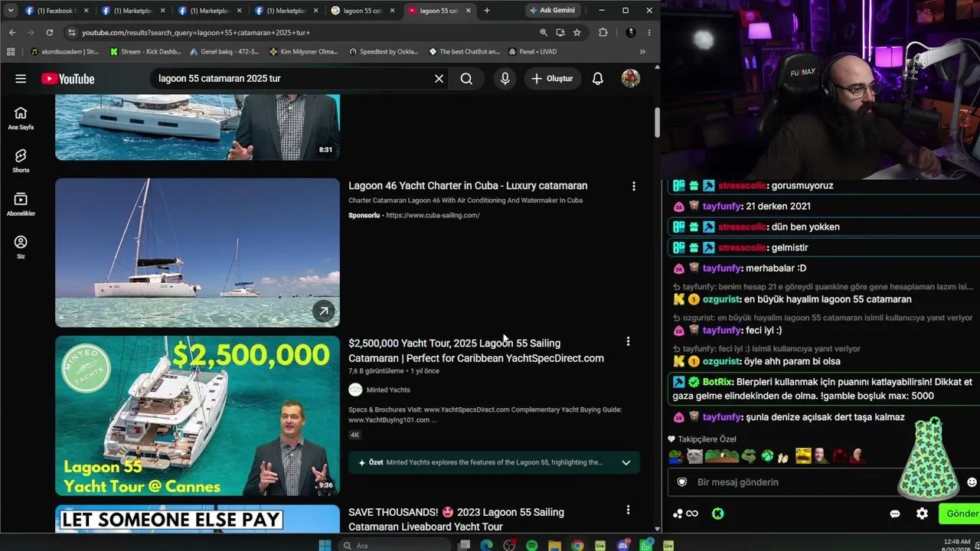Open Abonelikler in the YouTube sidebar

[x=21, y=204]
